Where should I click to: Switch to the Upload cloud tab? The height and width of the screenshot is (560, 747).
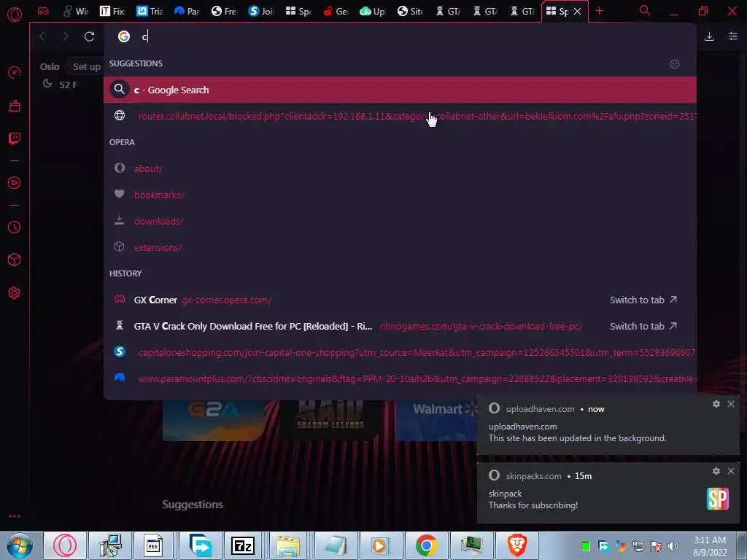point(373,11)
